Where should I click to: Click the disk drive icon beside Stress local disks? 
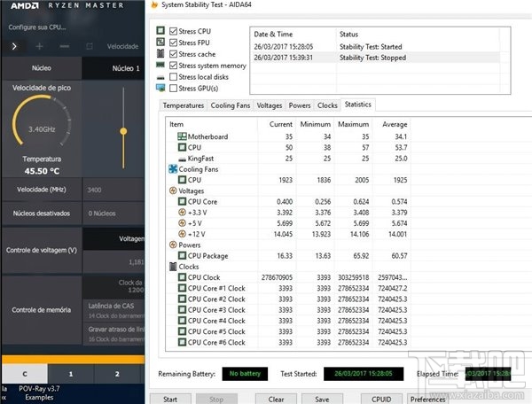tap(160, 78)
